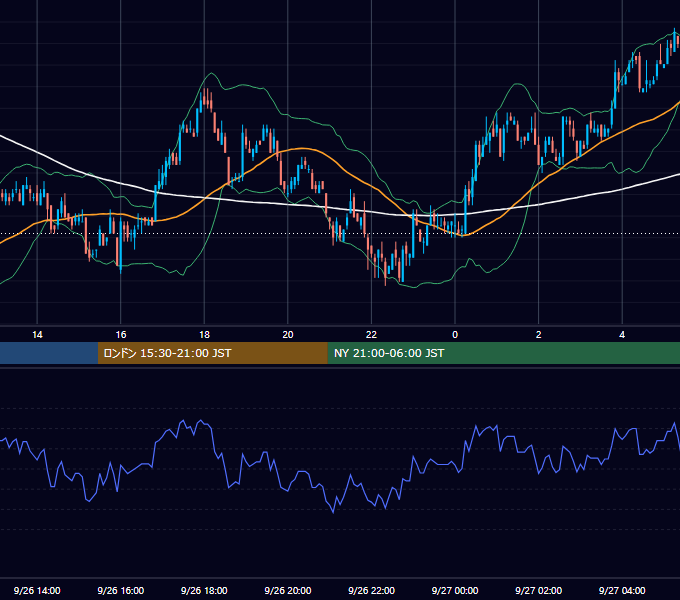The width and height of the screenshot is (680, 600).
Task: Click the 9/26 18:00 date label
Action: 204,590
